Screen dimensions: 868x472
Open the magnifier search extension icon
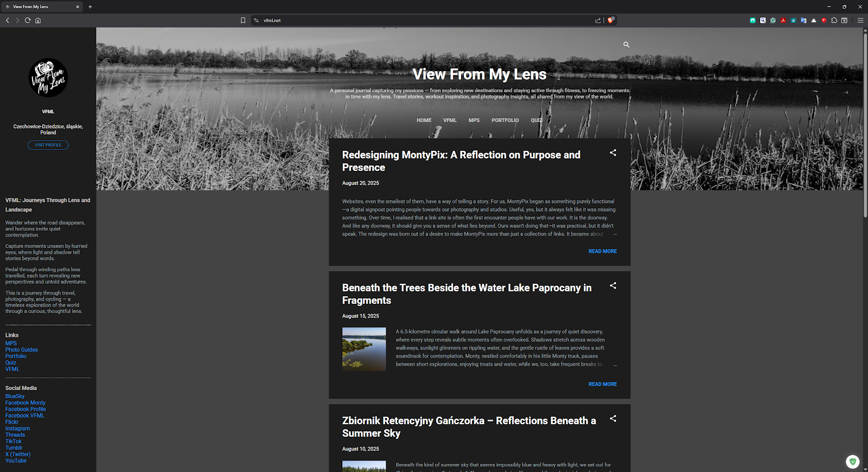tap(763, 21)
